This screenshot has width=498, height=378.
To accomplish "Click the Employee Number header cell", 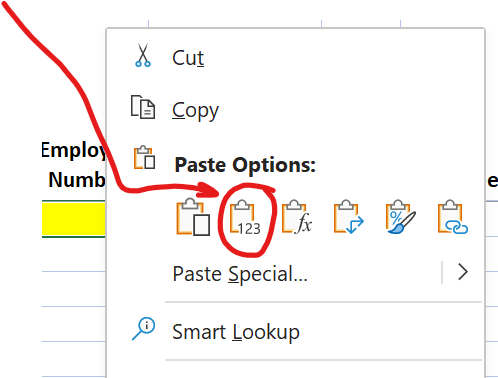I will 74,165.
